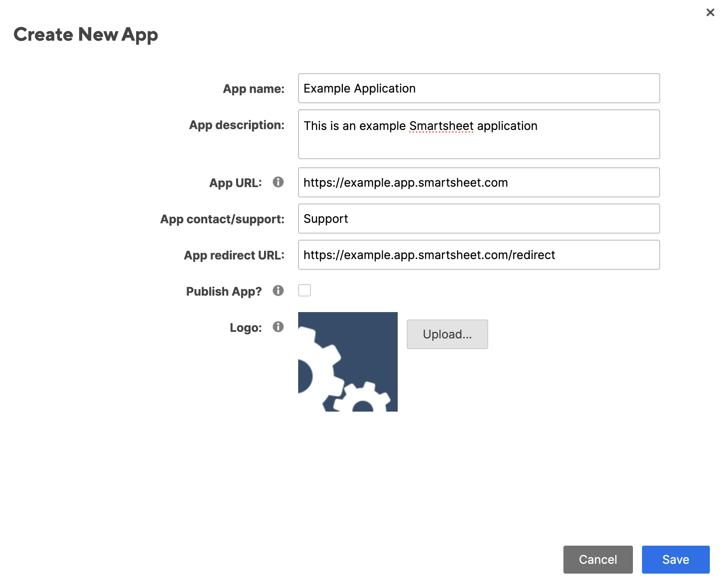The image size is (723, 588).
Task: Close the Create New App dialog
Action: (x=710, y=13)
